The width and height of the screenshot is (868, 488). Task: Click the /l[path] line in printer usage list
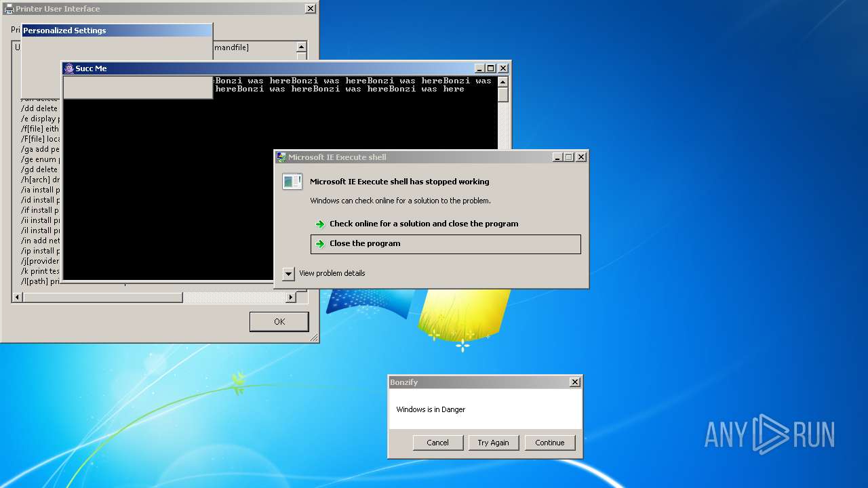pyautogui.click(x=40, y=281)
